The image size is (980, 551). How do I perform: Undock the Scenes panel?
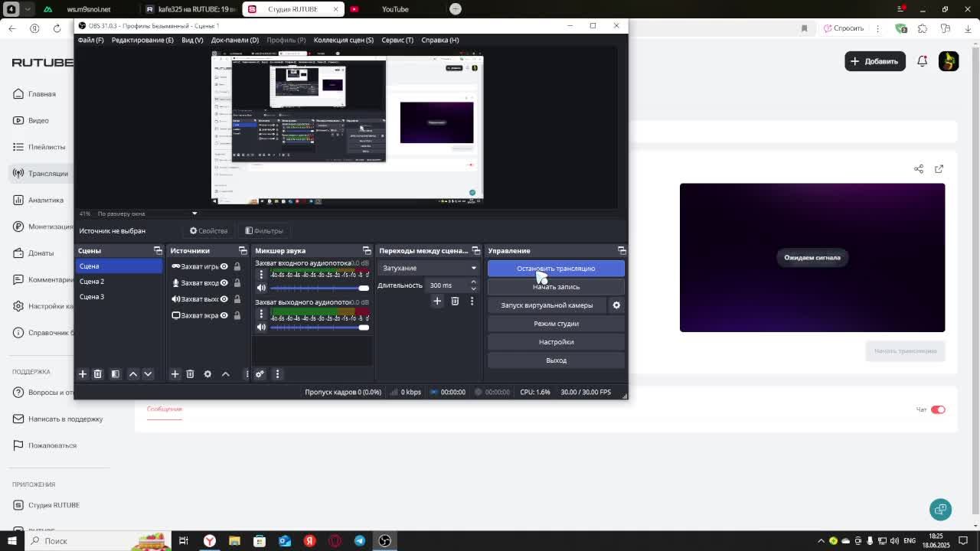pos(158,250)
